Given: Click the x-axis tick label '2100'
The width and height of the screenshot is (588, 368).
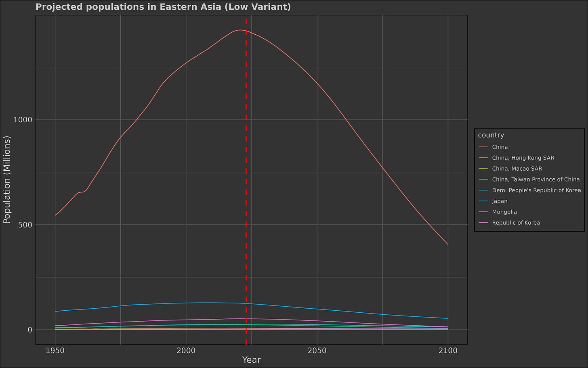Looking at the screenshot, I should pos(448,350).
